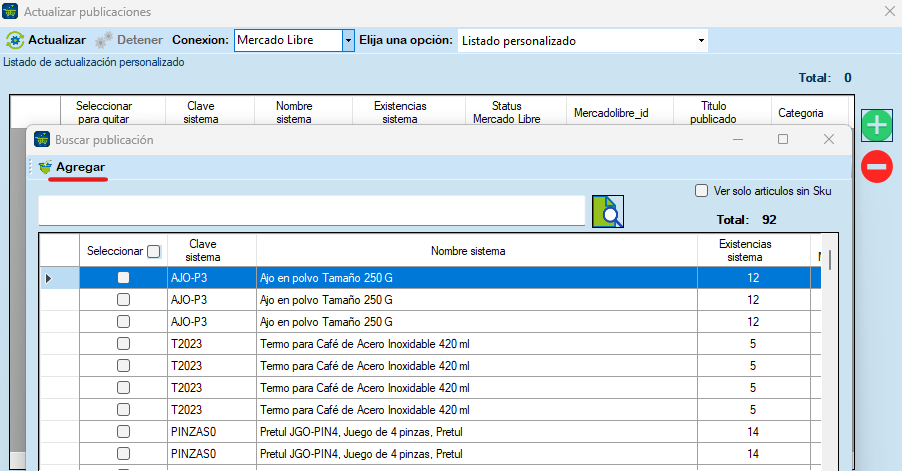Click the red minus remove icon

click(x=876, y=166)
